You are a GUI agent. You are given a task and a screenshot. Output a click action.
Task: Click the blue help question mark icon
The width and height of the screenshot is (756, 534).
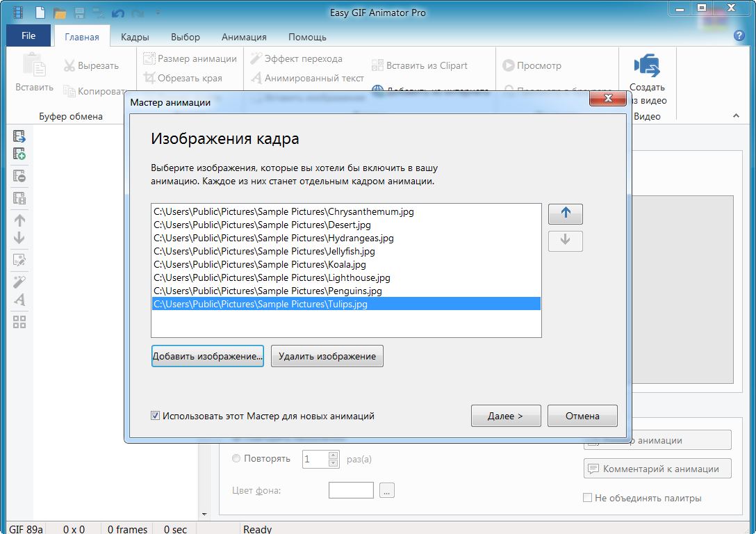(x=739, y=35)
